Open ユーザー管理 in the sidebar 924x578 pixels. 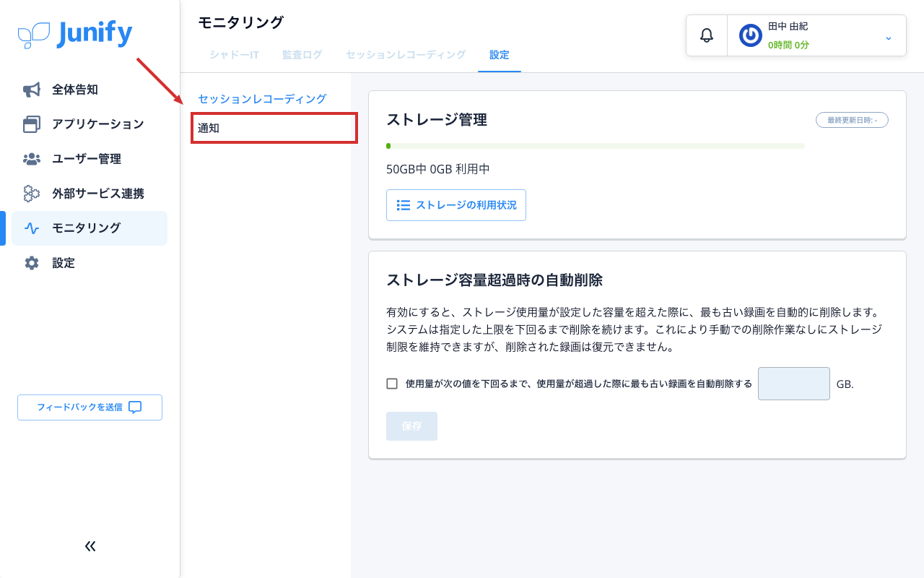[90, 159]
